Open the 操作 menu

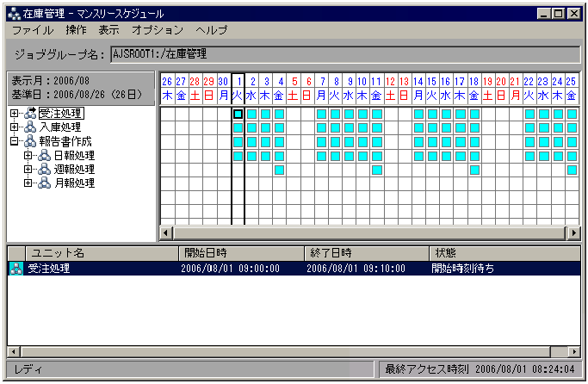point(76,30)
